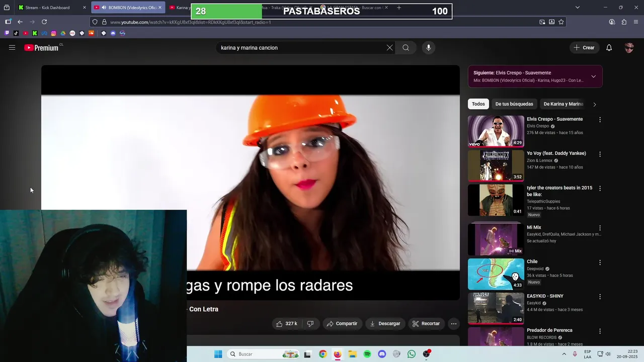Open Firefox extensions puzzle icon
644x362 pixels.
[x=624, y=22]
